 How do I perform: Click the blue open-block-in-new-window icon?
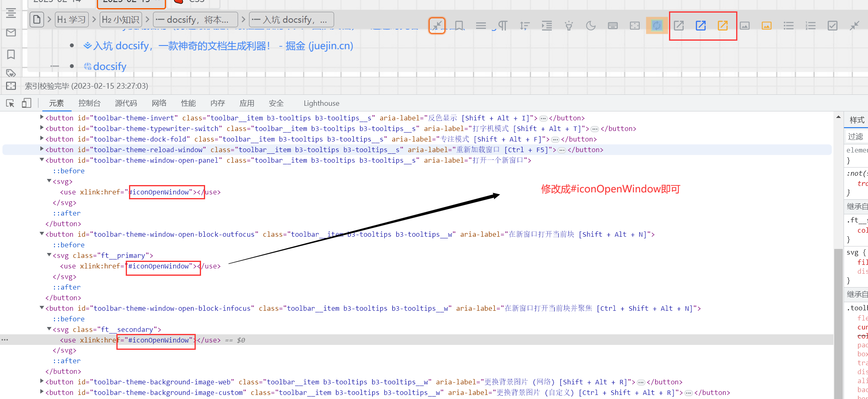pyautogui.click(x=700, y=26)
